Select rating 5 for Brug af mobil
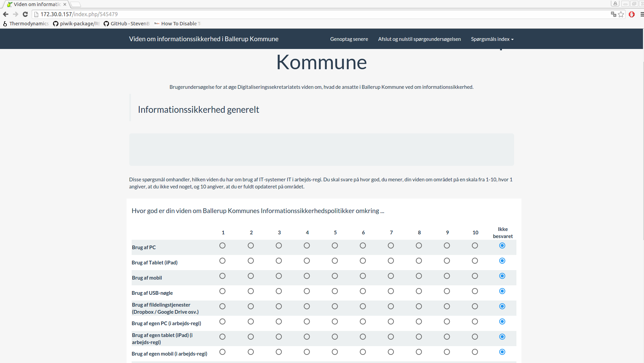The width and height of the screenshot is (644, 363). pyautogui.click(x=335, y=276)
